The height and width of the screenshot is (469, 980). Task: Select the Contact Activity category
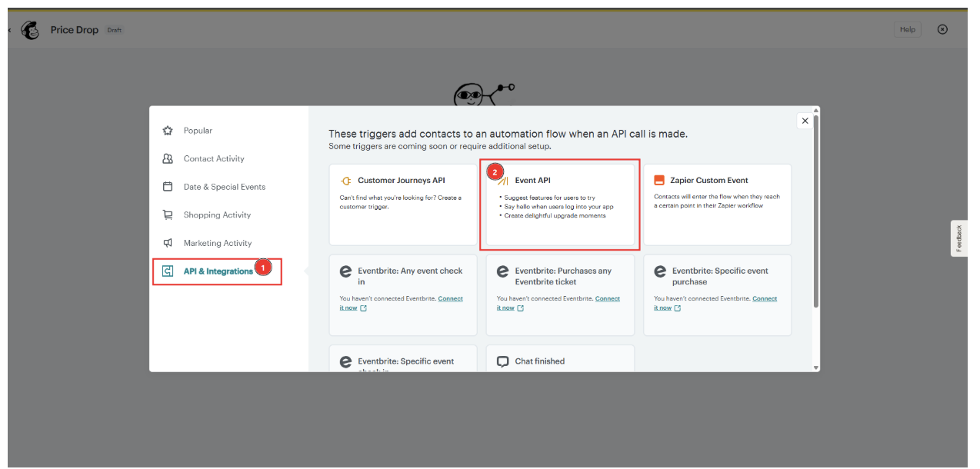click(214, 158)
